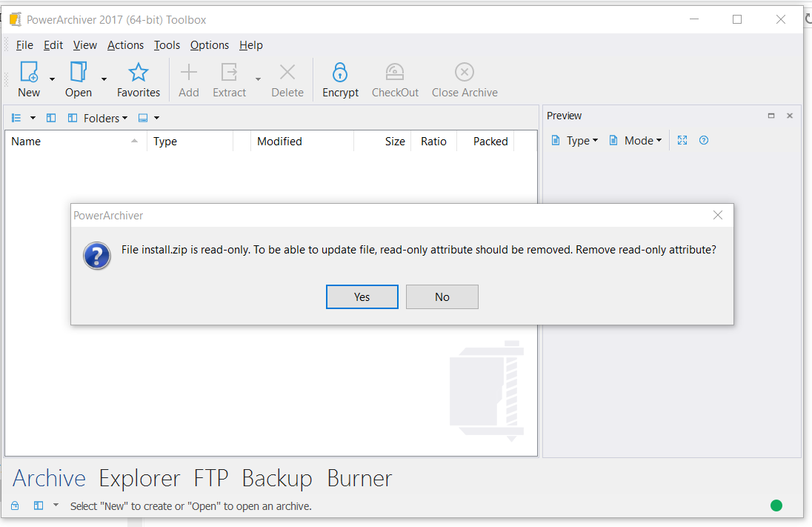
Task: Click the Add files toolbar icon
Action: [x=189, y=72]
